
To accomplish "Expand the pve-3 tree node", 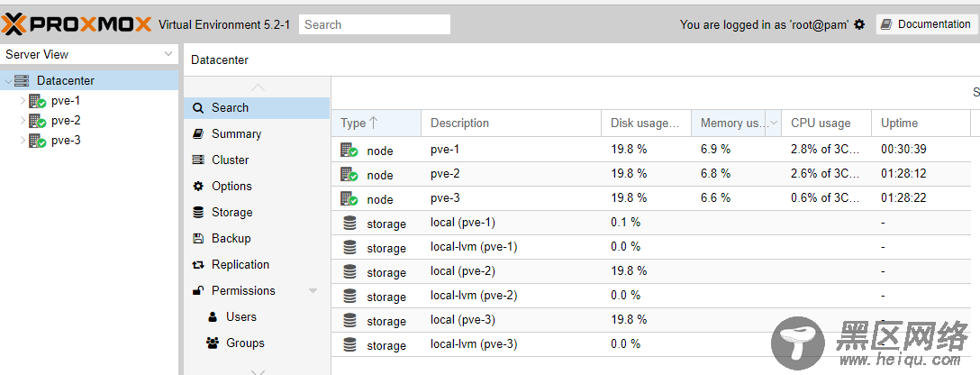I will (x=23, y=140).
